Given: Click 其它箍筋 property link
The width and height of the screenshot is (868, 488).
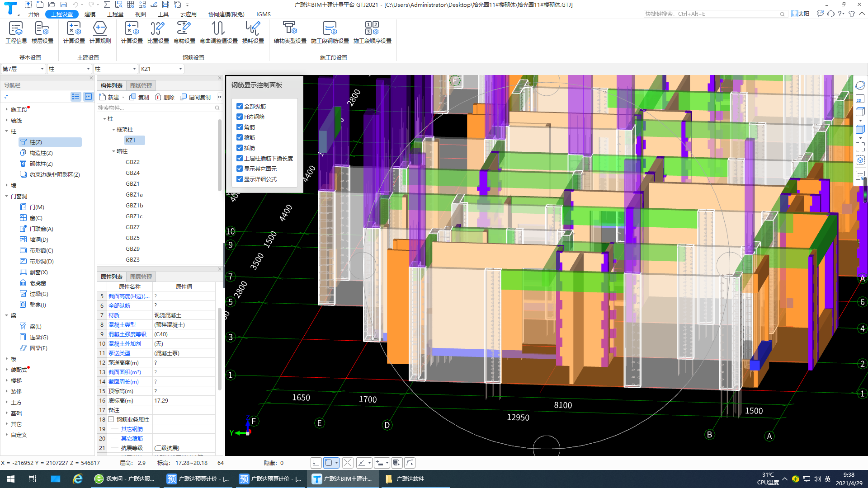Looking at the screenshot, I should [x=132, y=439].
